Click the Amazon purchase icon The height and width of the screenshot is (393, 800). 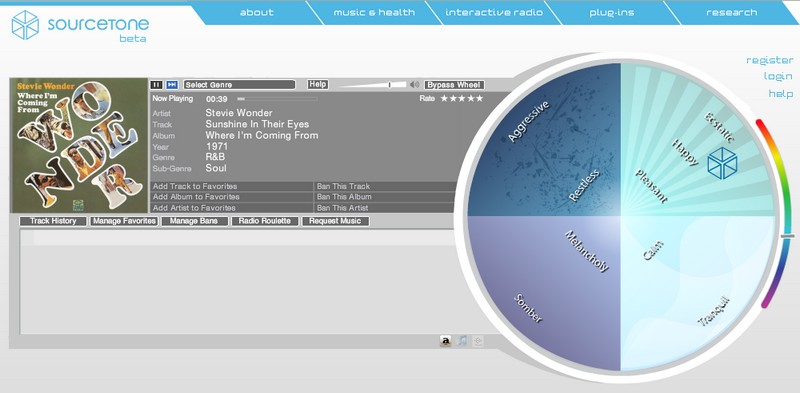tap(446, 341)
